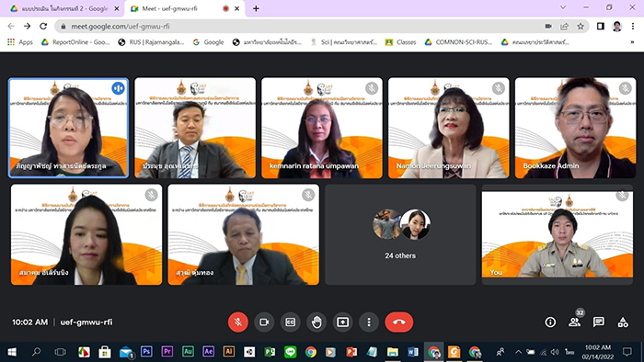Toggle the camera button off

tap(264, 322)
